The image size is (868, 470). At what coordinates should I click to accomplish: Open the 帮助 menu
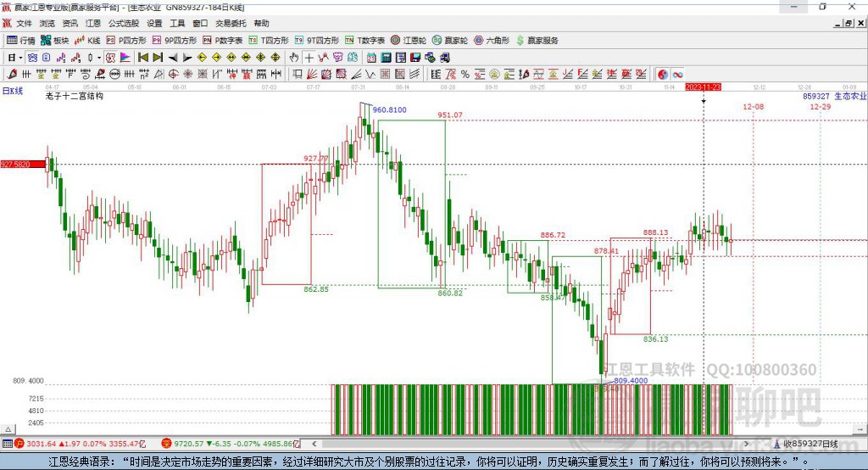click(261, 23)
